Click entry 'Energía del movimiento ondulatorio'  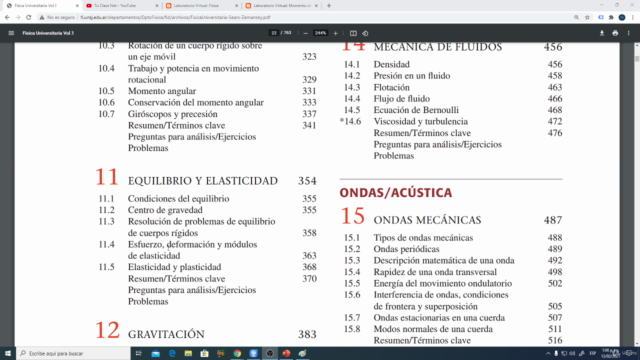442,283
